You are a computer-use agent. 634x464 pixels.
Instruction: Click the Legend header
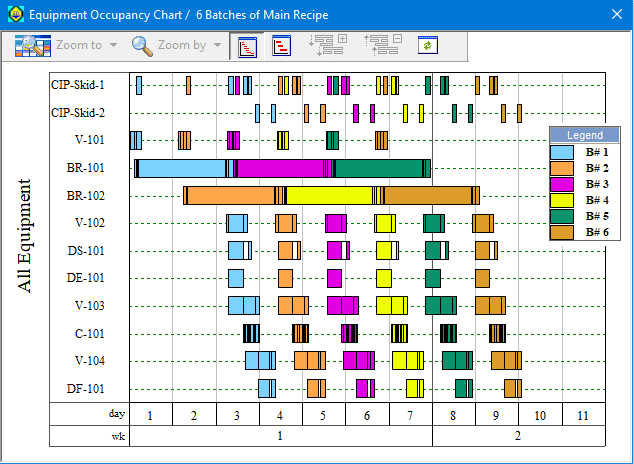(x=585, y=135)
